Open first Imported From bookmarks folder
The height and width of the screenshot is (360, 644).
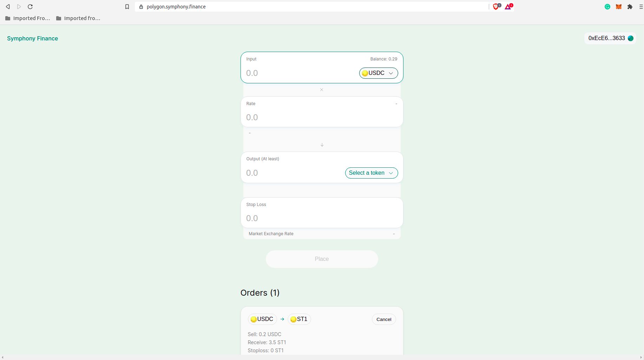tap(28, 18)
